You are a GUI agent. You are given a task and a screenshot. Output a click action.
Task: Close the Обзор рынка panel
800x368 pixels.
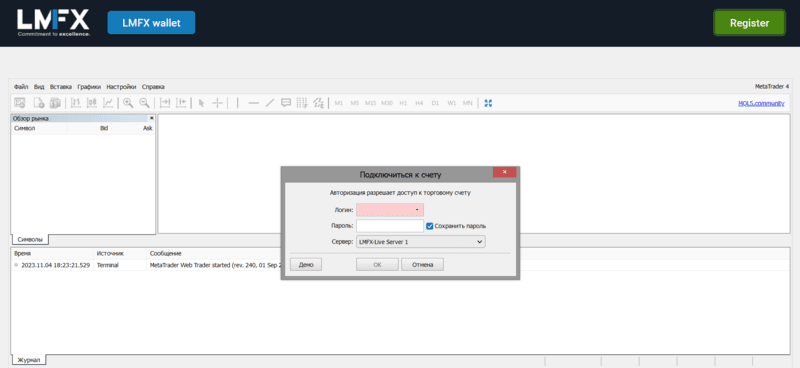click(152, 118)
